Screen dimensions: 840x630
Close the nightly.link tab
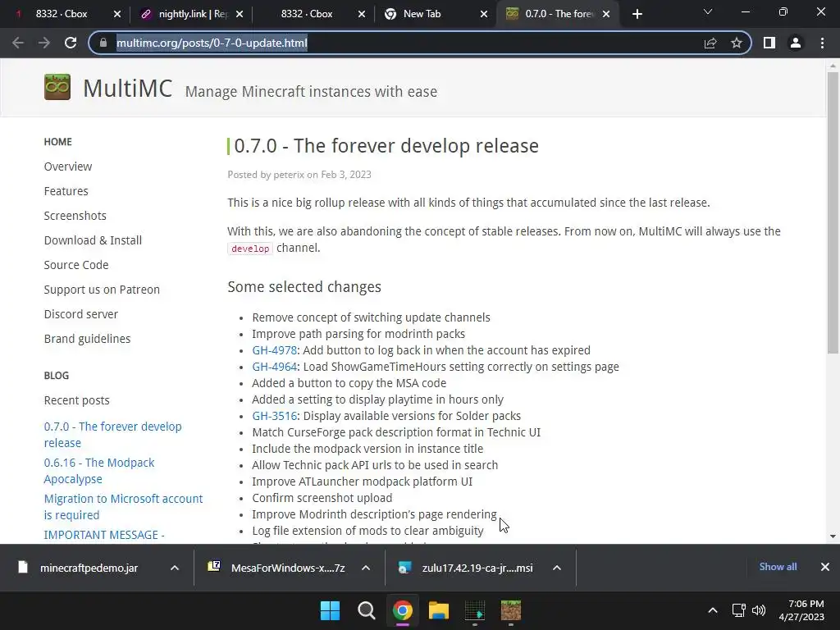240,14
